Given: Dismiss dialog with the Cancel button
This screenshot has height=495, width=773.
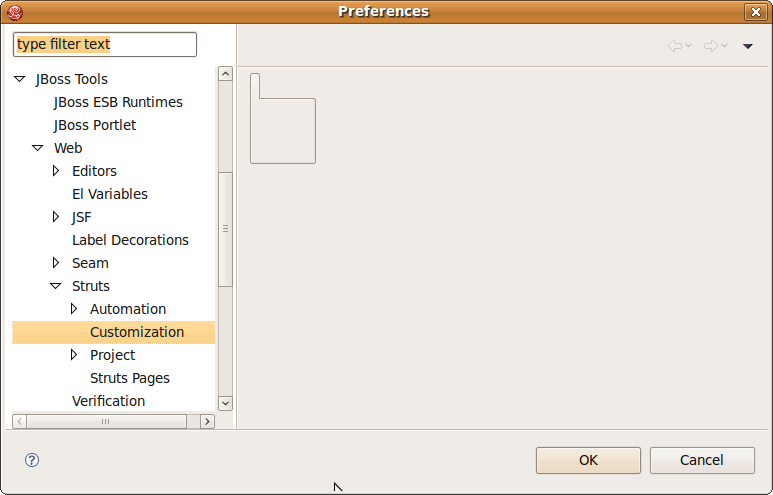Looking at the screenshot, I should (x=702, y=460).
